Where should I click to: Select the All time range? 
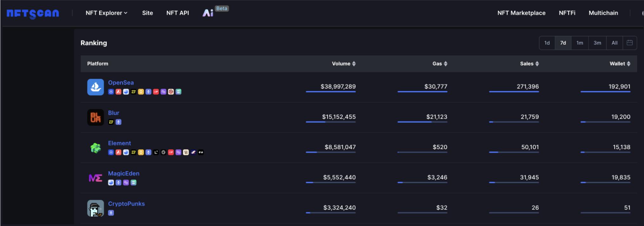tap(615, 43)
